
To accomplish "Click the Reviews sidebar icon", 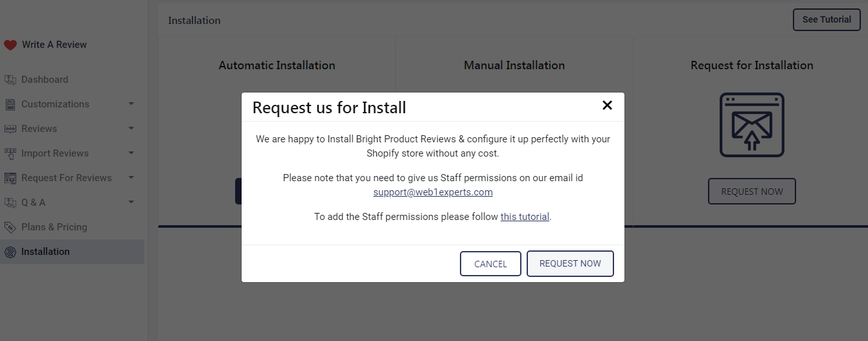I will (10, 129).
